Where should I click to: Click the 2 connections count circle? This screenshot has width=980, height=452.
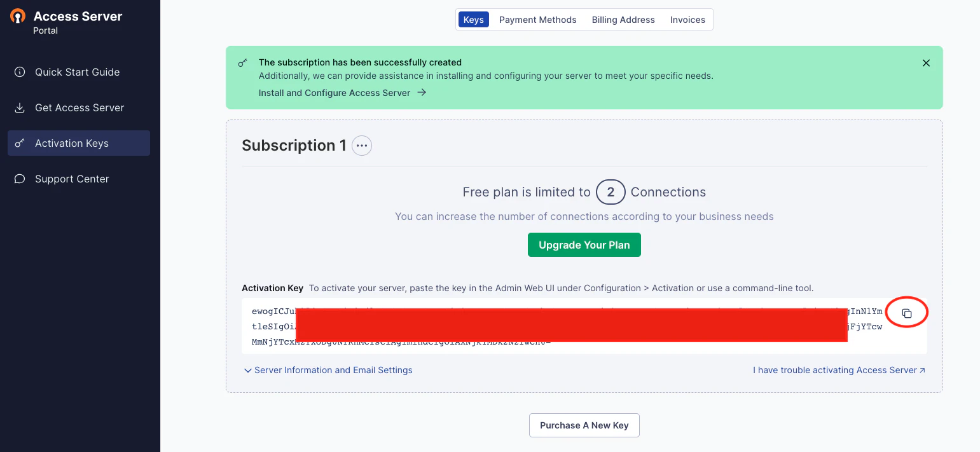pyautogui.click(x=611, y=192)
